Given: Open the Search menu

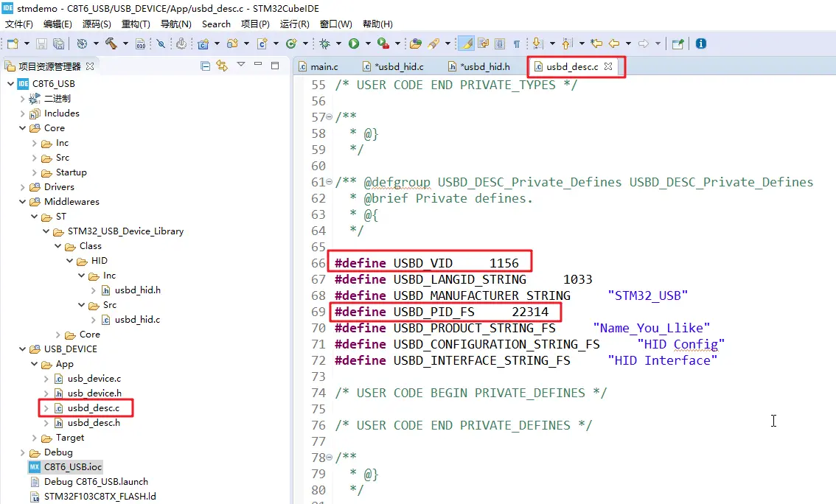Looking at the screenshot, I should tap(216, 24).
